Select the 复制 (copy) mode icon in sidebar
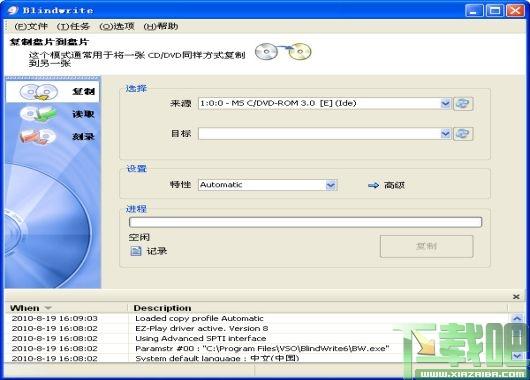The height and width of the screenshot is (380, 530). coord(39,92)
